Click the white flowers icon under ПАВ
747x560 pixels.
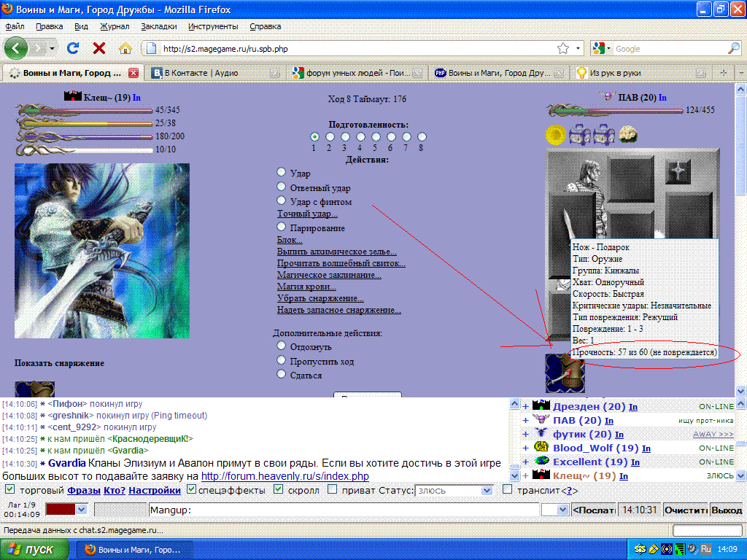pos(628,135)
